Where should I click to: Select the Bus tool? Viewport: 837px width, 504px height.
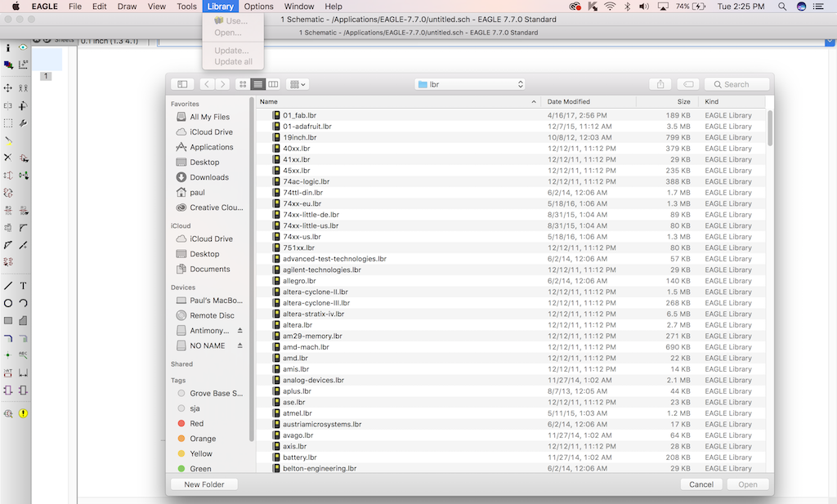(x=8, y=338)
